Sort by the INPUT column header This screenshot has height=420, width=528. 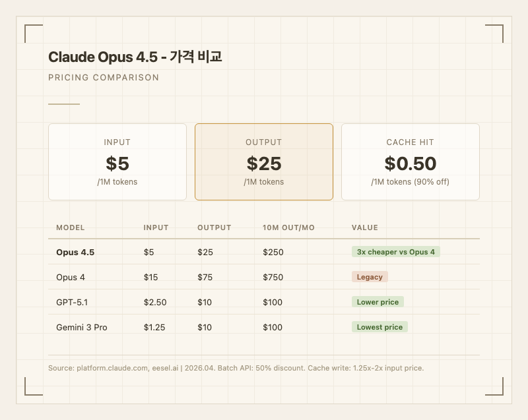[x=156, y=227]
